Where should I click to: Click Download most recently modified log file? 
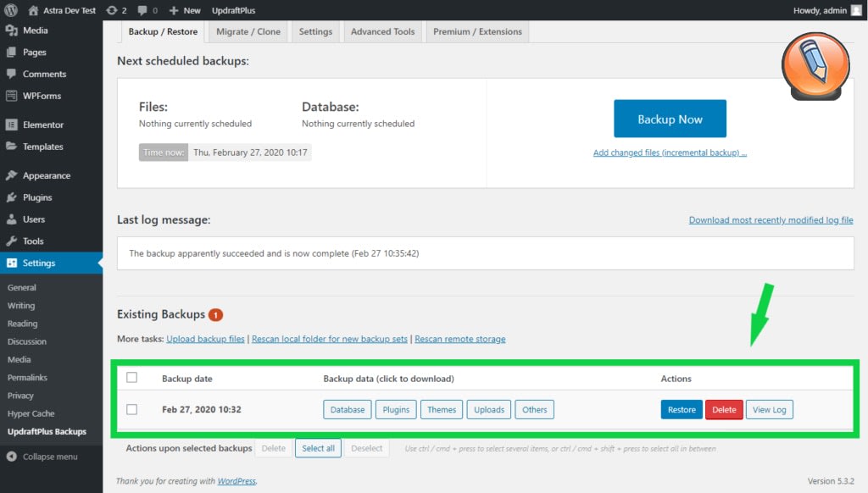[x=771, y=219]
